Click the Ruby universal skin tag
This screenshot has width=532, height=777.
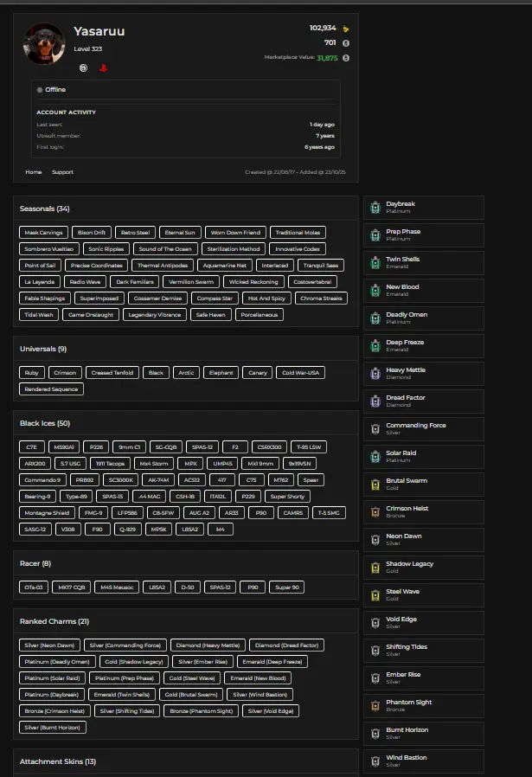click(x=32, y=373)
